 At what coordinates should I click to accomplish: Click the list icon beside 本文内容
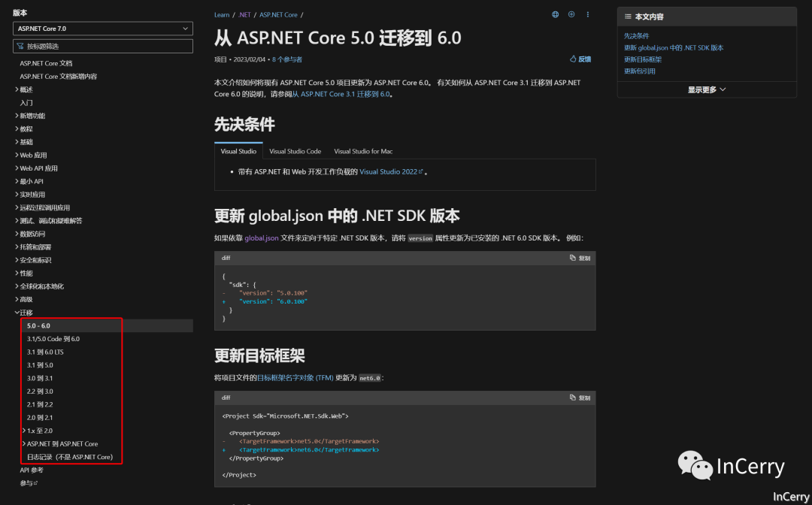point(628,17)
